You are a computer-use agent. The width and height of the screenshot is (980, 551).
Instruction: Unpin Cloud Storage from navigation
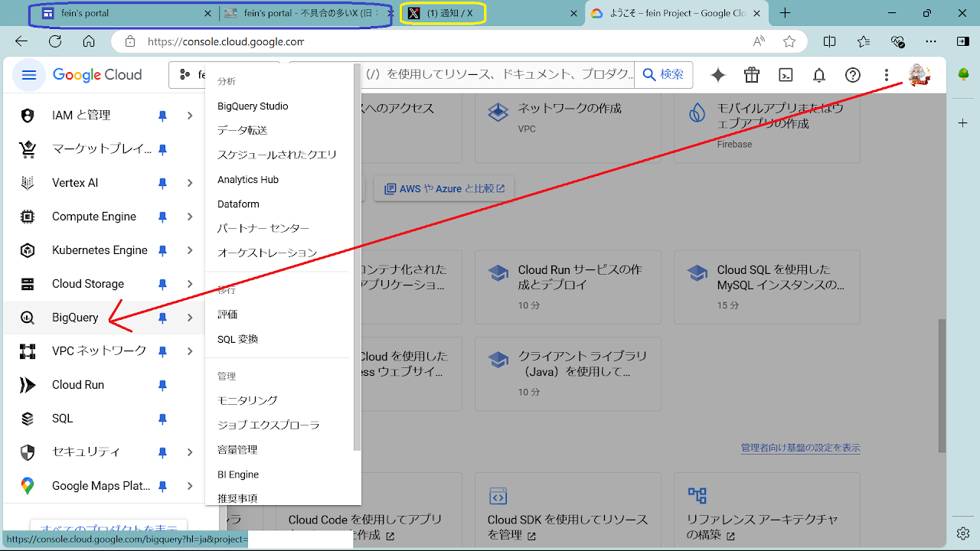162,284
